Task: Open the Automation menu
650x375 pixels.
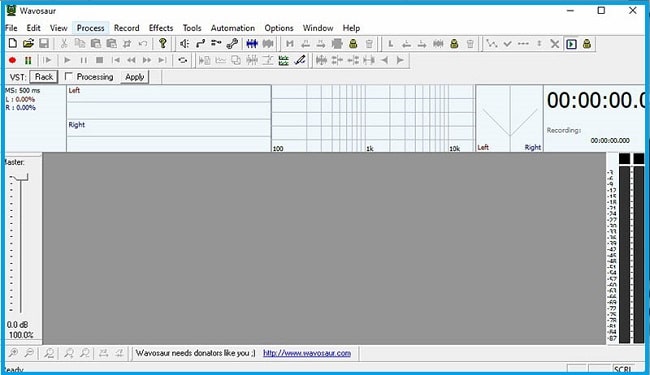Action: pos(233,28)
